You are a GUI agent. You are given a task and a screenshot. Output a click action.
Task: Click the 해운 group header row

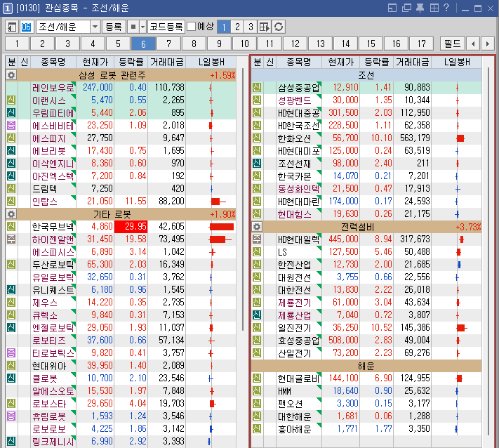tap(366, 366)
